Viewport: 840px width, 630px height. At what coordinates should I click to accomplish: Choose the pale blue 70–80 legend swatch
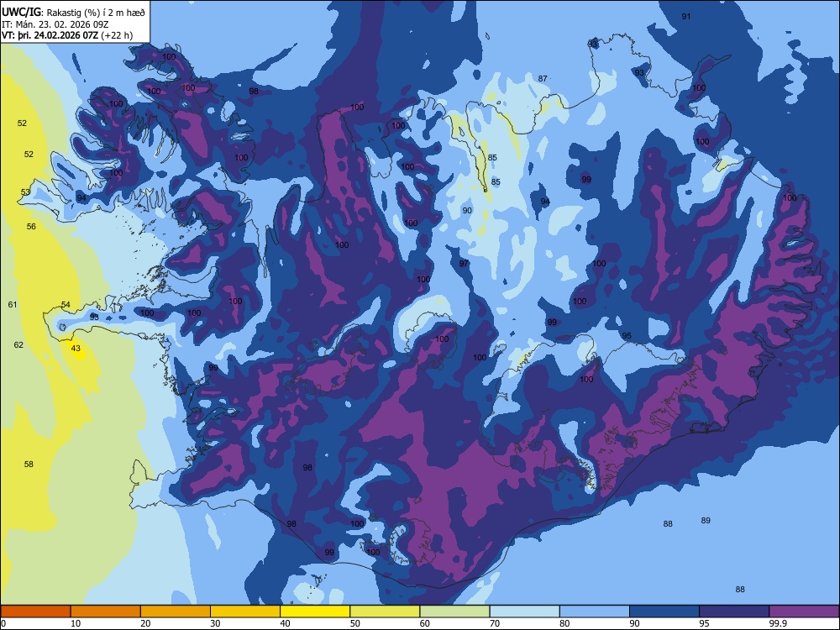click(x=524, y=612)
